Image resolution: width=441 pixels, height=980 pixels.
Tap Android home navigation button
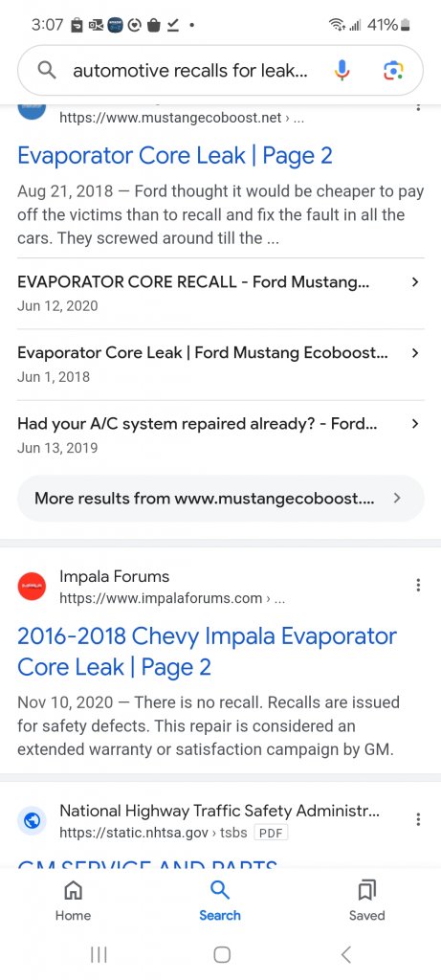222,954
